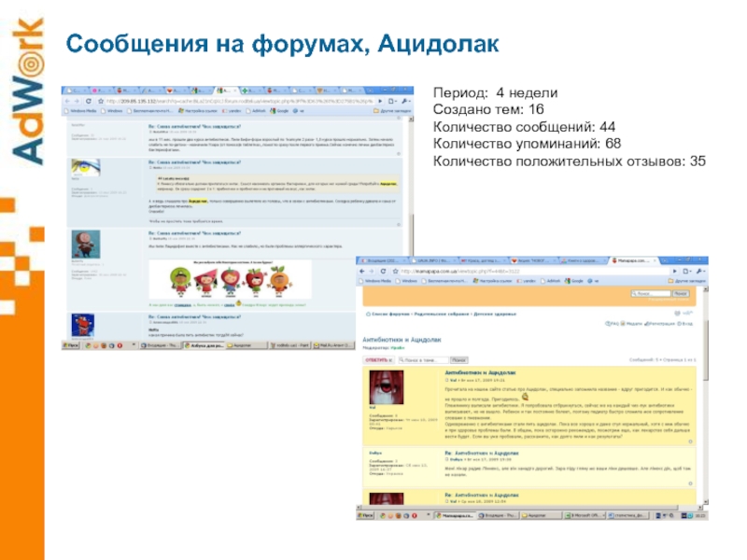Open the Медали link
Screen dimensions: 747x560
[631, 324]
